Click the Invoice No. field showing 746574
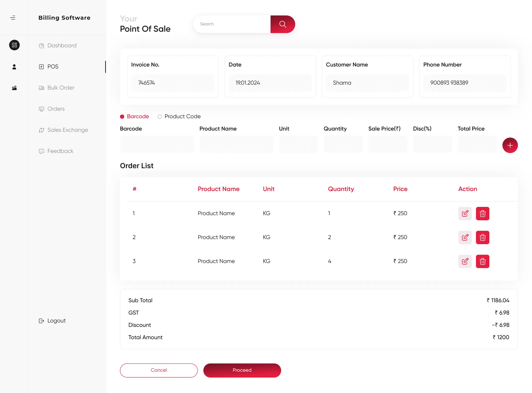532x393 pixels. [173, 83]
